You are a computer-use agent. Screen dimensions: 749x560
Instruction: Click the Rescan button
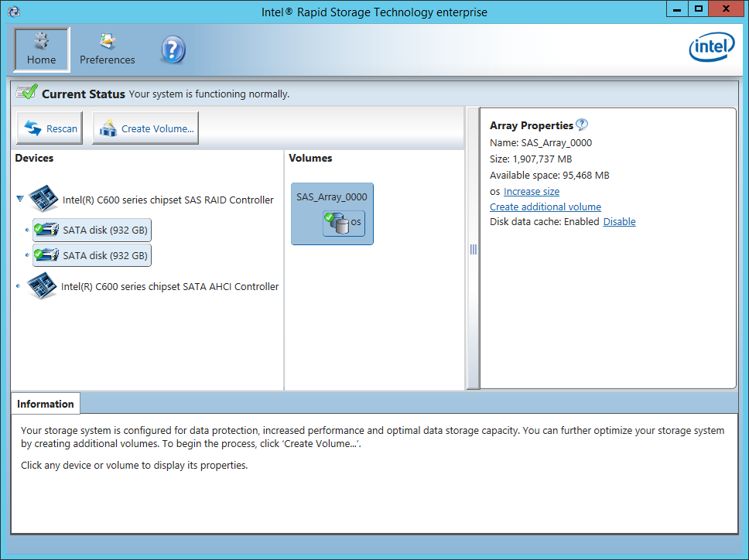click(x=50, y=128)
